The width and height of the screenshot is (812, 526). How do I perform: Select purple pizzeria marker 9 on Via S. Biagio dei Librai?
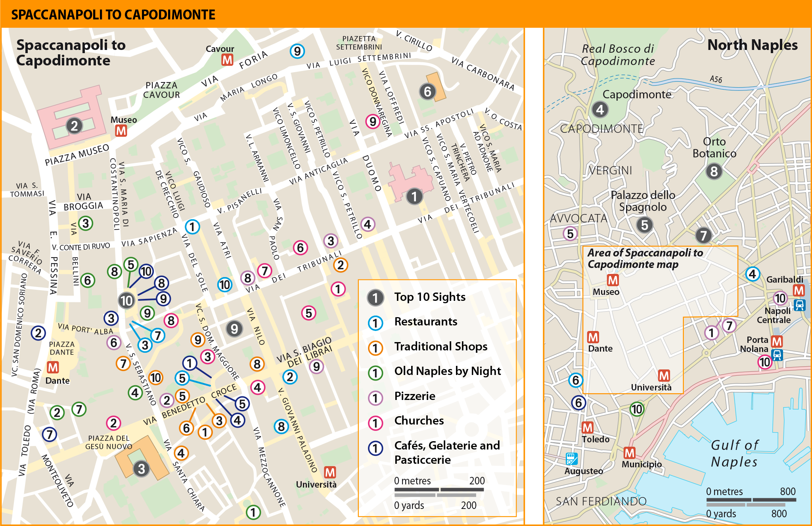[x=316, y=366]
